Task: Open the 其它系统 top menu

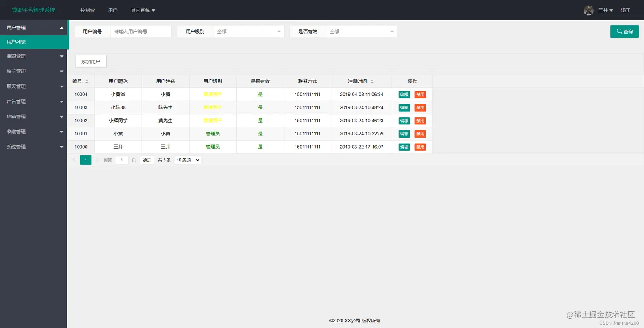Action: click(x=143, y=10)
